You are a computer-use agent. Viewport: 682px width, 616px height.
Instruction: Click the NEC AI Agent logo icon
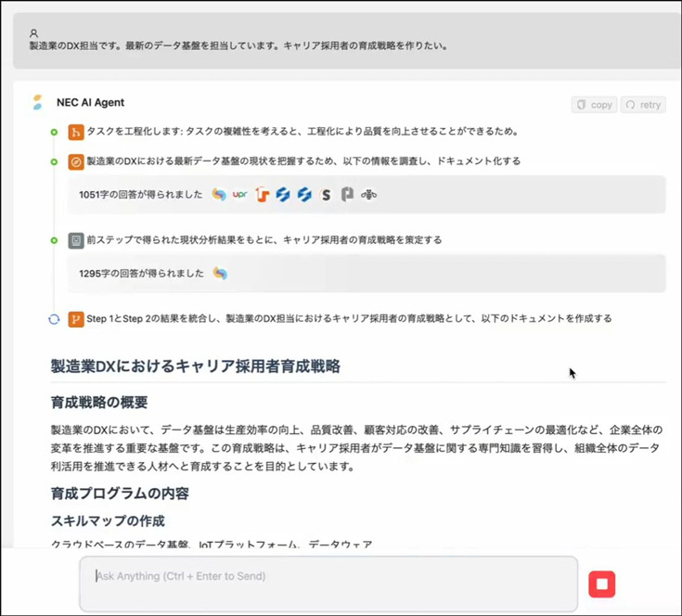37,103
